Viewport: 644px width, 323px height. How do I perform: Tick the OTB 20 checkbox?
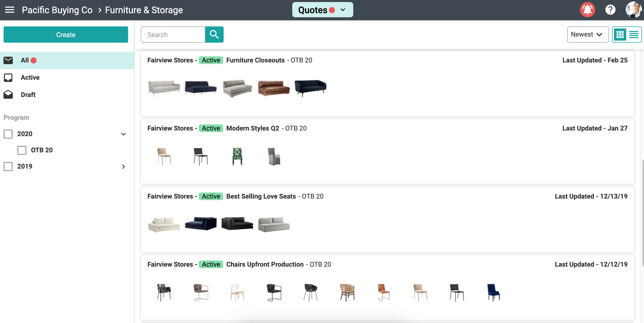(x=22, y=150)
